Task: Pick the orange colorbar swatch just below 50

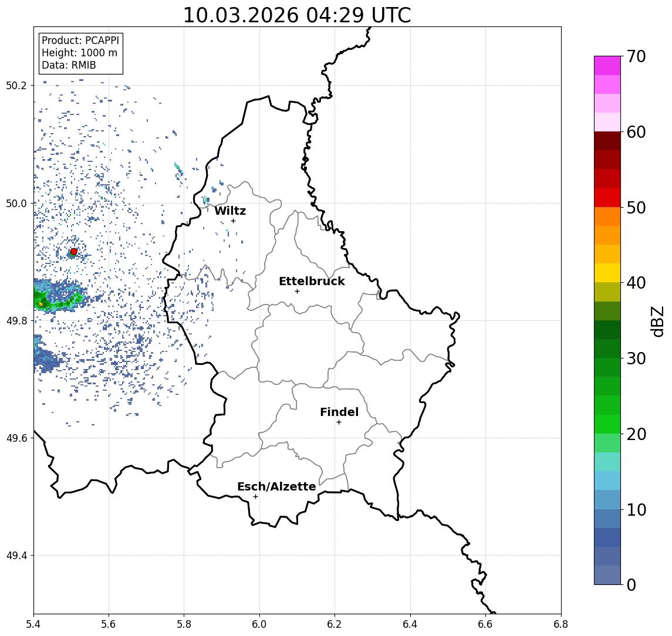Action: (607, 217)
